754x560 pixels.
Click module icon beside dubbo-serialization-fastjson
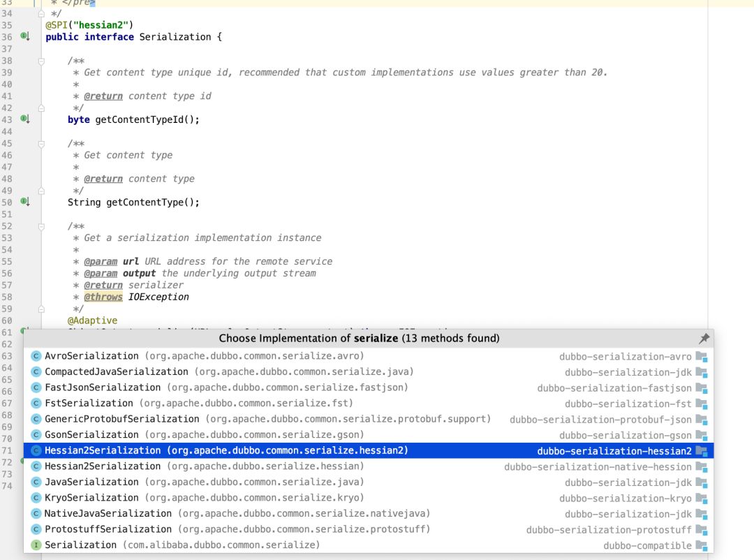702,388
